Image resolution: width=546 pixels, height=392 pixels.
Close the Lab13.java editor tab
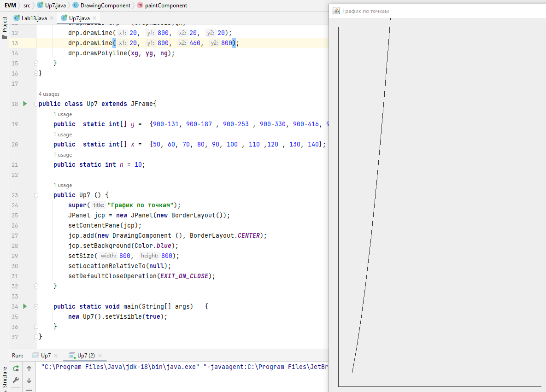(x=52, y=18)
